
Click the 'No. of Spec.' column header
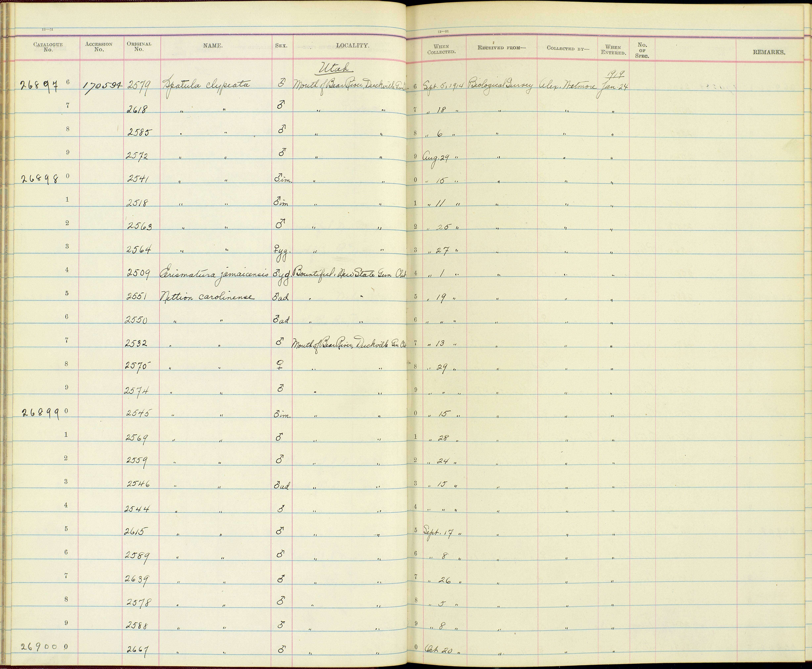tap(642, 50)
